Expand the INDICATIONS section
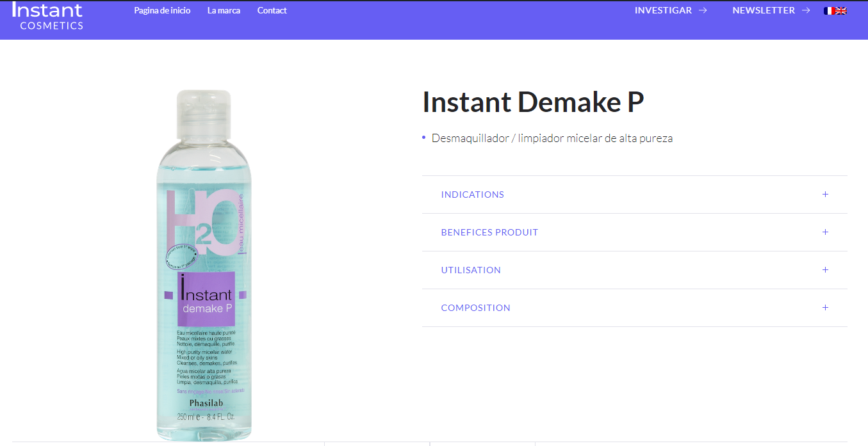Screen dimensions: 868x446 tap(634, 195)
